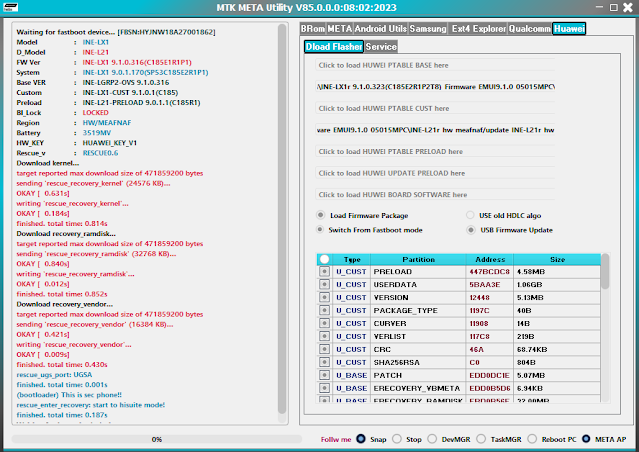
Task: Click the 'LOCKED' Bl_Lock value in log
Action: tap(95, 112)
